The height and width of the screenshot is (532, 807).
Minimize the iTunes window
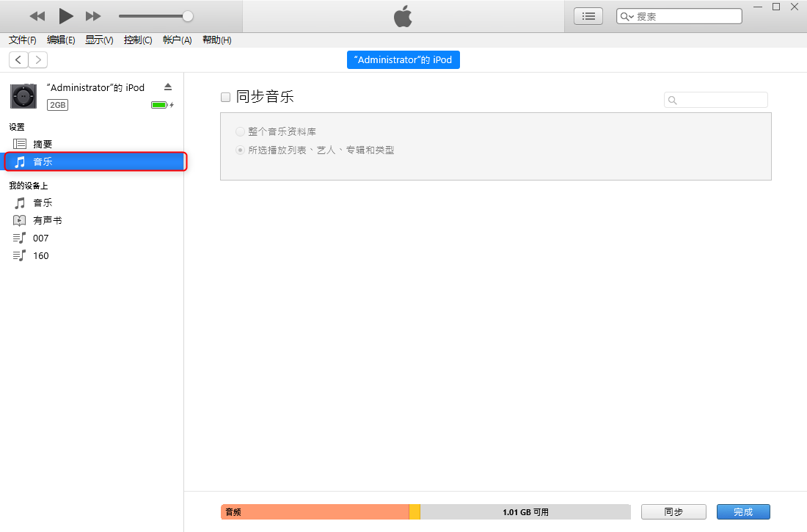[x=758, y=7]
